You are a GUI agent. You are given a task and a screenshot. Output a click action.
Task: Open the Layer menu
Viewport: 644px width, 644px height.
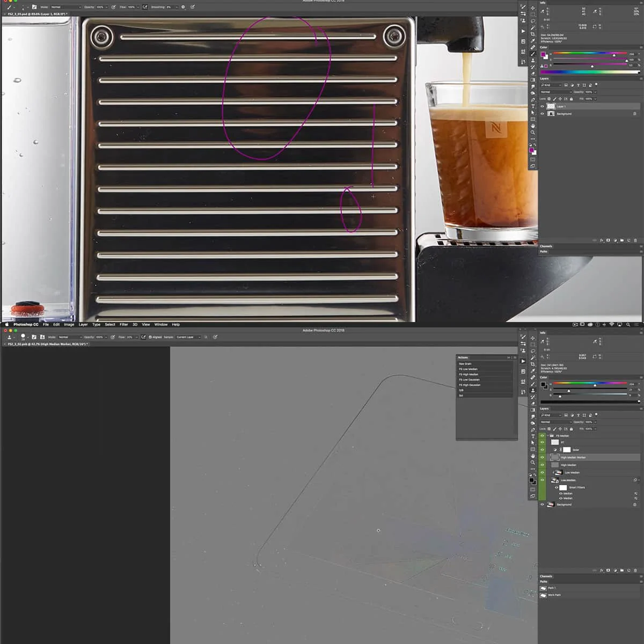(83, 324)
